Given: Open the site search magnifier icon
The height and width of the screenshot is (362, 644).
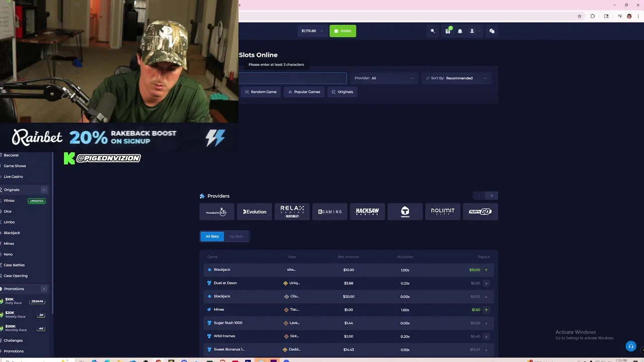Looking at the screenshot, I should [x=433, y=31].
